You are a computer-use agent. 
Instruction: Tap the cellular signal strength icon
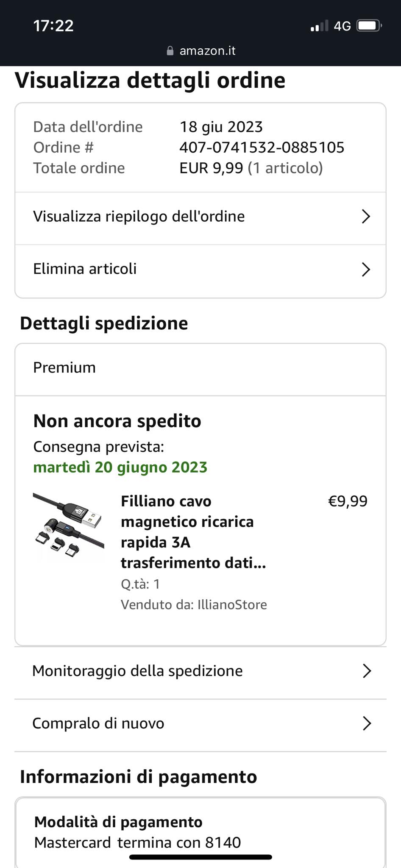tap(319, 26)
